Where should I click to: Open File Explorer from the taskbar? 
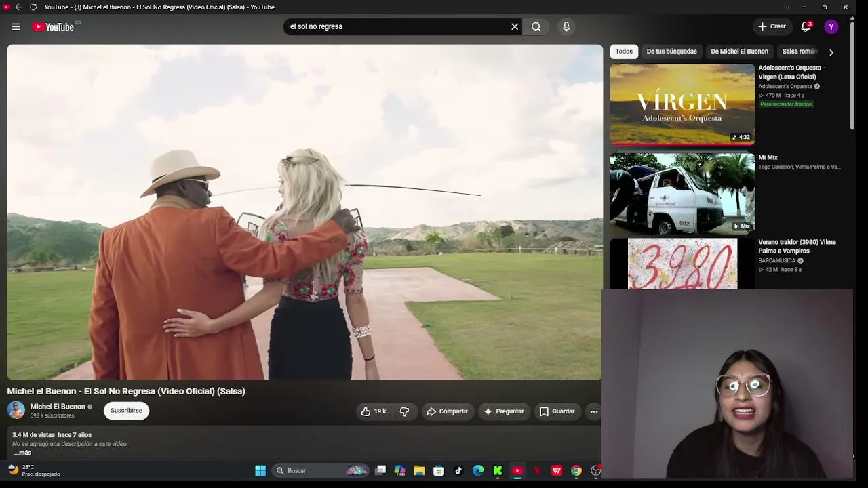[419, 471]
